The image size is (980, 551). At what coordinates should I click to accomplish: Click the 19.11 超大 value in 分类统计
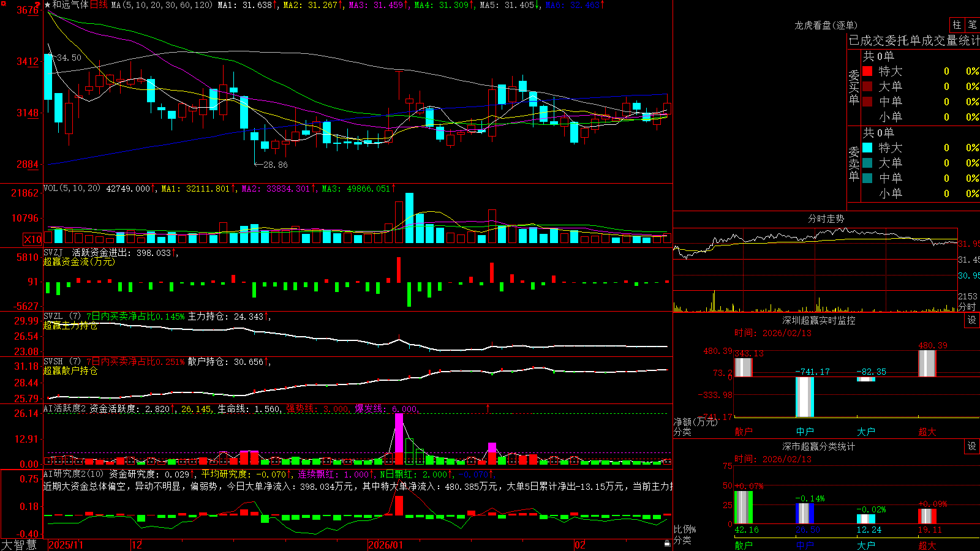pyautogui.click(x=930, y=530)
